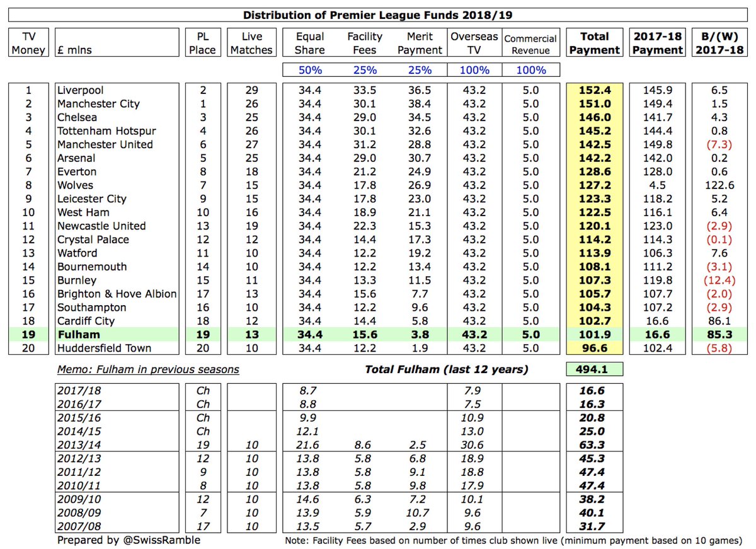The height and width of the screenshot is (549, 756).
Task: Click the 'PL Place' header
Action: (202, 43)
